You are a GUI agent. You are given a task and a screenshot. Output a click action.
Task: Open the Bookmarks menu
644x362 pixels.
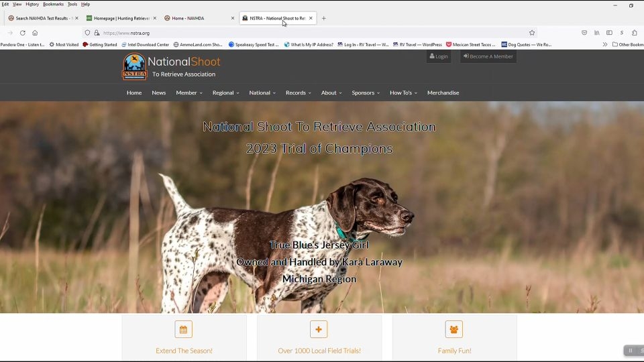53,4
